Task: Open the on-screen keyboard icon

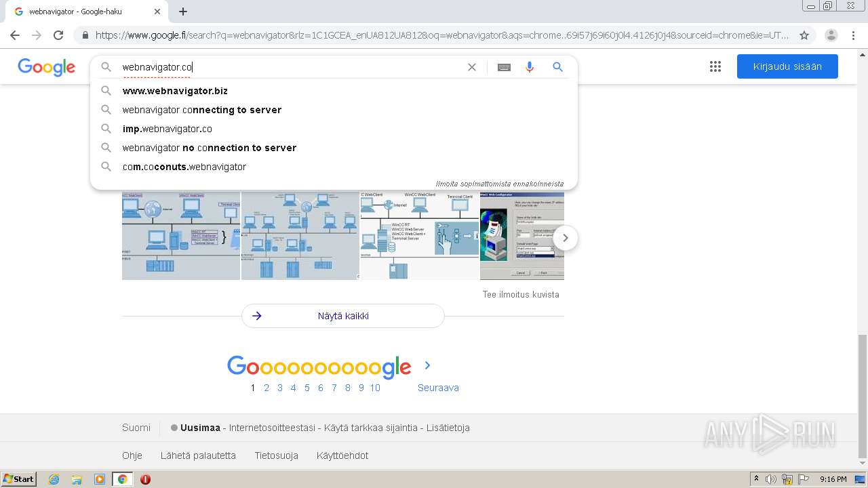Action: click(504, 67)
